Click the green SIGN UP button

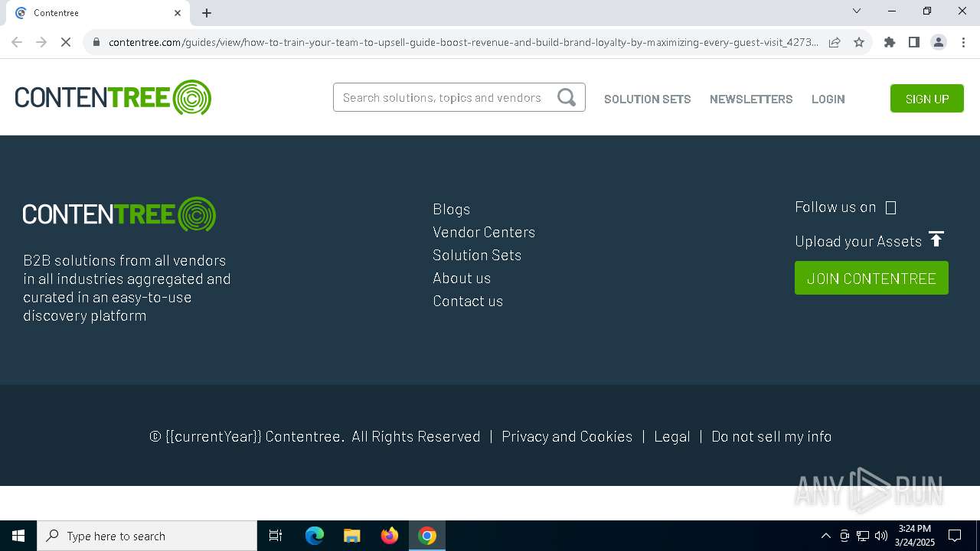pyautogui.click(x=926, y=99)
